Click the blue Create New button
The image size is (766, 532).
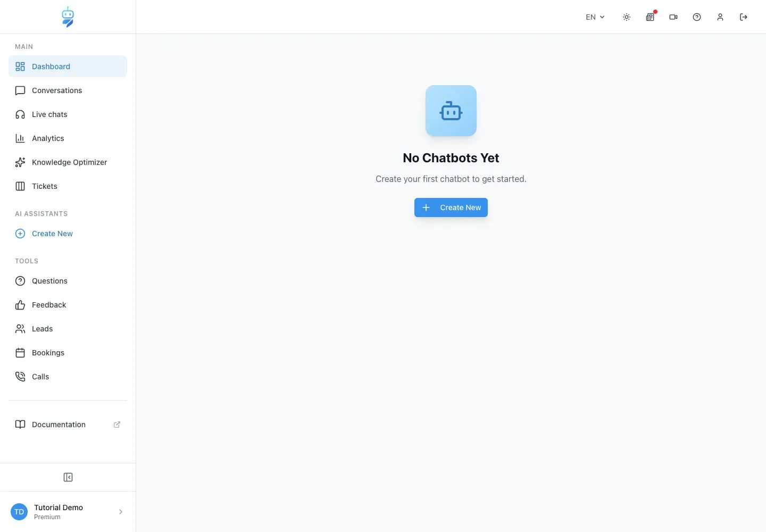pos(451,207)
